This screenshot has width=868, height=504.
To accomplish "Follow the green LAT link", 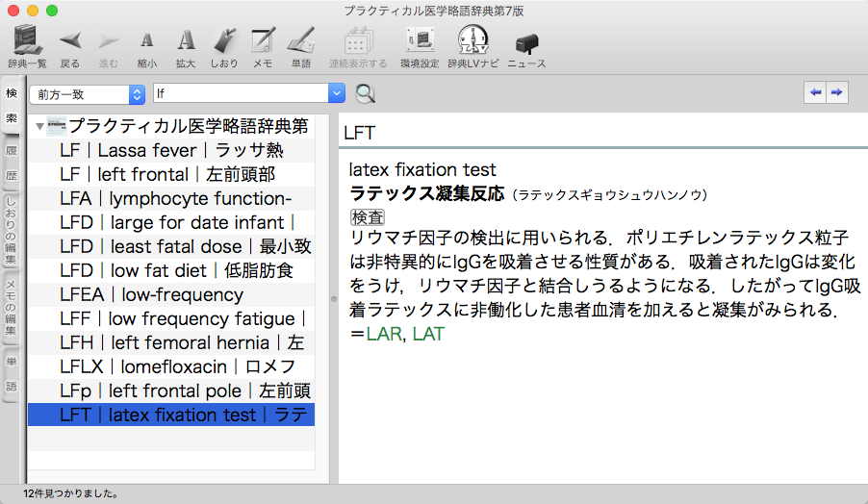I will 428,334.
